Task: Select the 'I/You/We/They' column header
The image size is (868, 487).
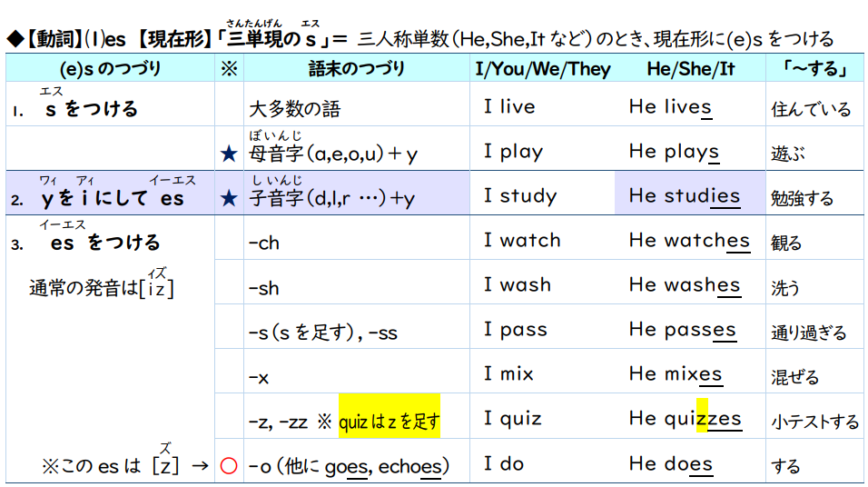Action: (x=543, y=68)
